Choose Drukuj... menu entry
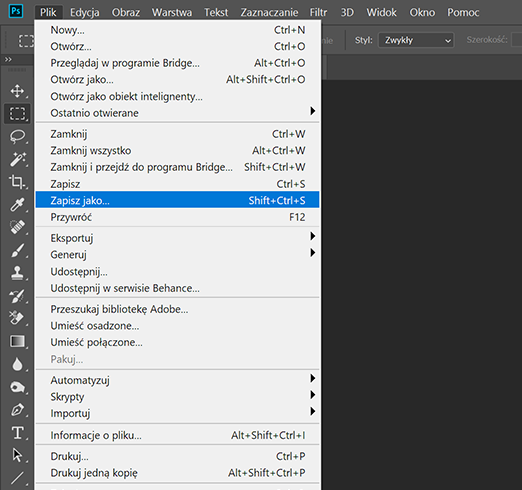 177,456
